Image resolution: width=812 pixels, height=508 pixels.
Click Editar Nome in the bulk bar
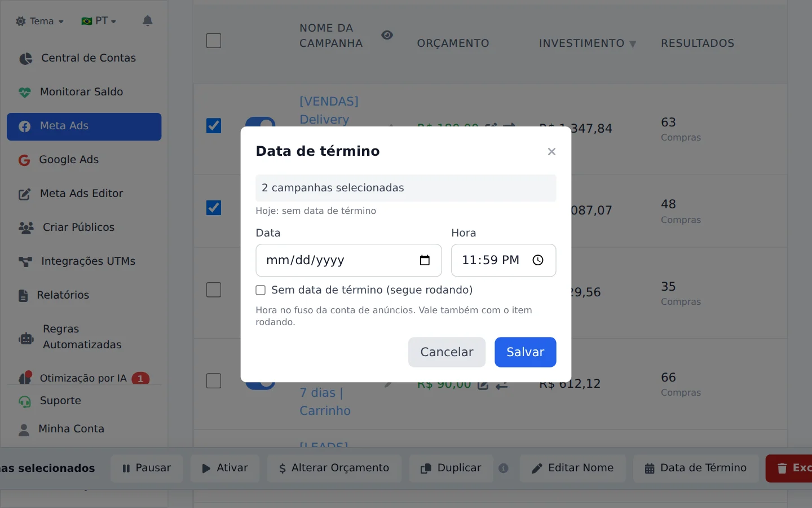coord(573,468)
